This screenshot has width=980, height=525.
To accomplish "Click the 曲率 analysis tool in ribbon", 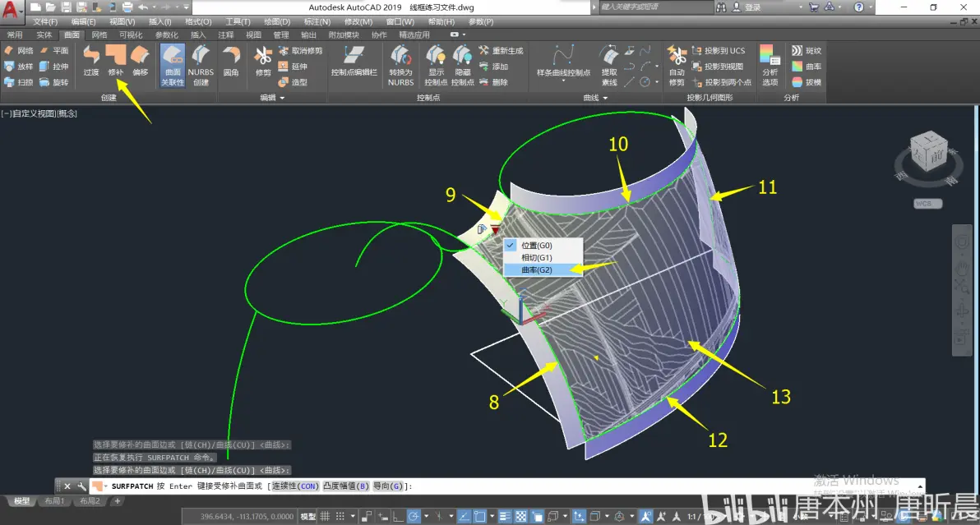I will coord(807,67).
